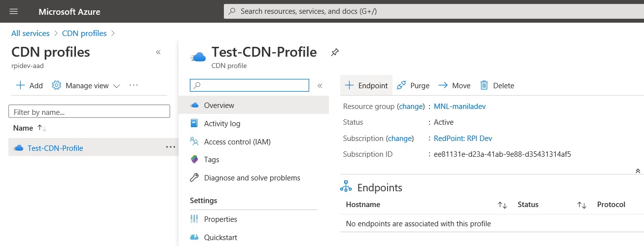Collapse the resource menu sidebar

[320, 85]
